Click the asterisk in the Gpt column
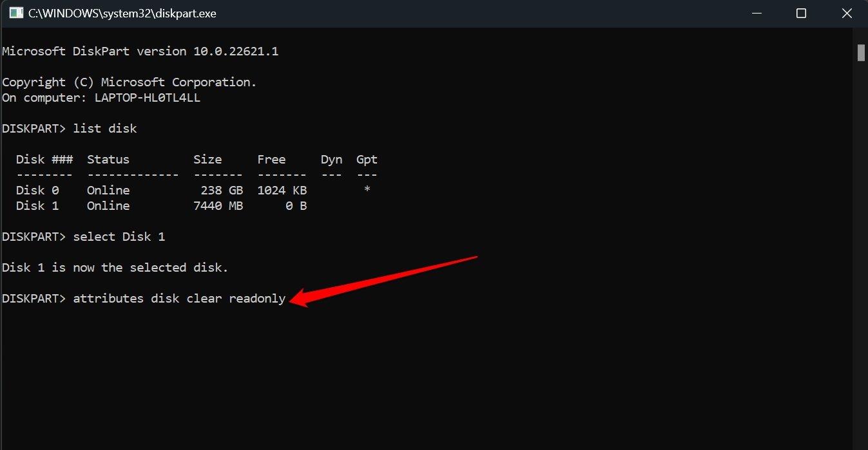 367,190
